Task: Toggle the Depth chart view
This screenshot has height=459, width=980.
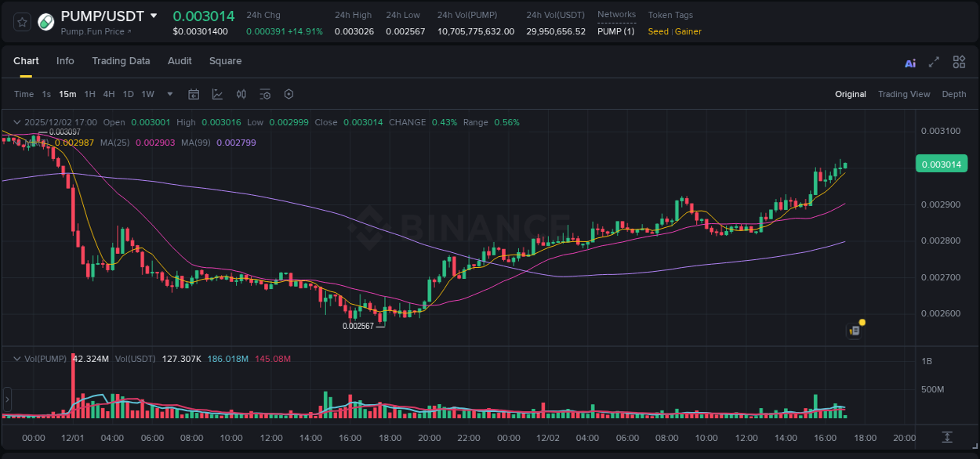Action: pyautogui.click(x=953, y=94)
